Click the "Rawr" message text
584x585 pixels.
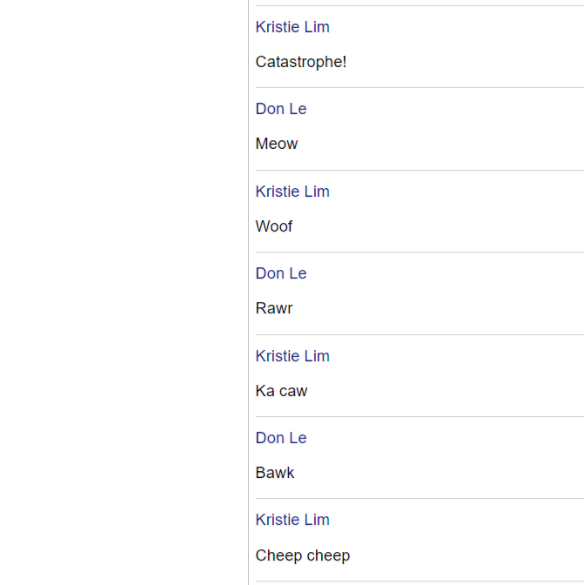(x=274, y=308)
